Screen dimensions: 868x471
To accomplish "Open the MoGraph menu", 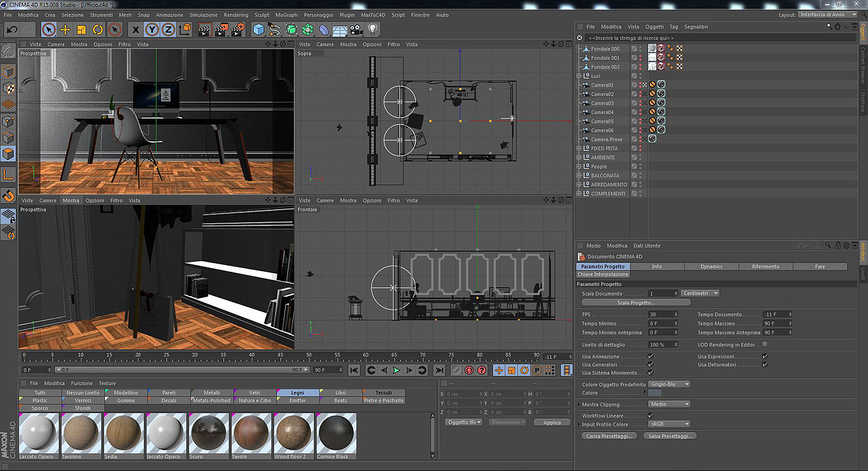I will pos(286,15).
